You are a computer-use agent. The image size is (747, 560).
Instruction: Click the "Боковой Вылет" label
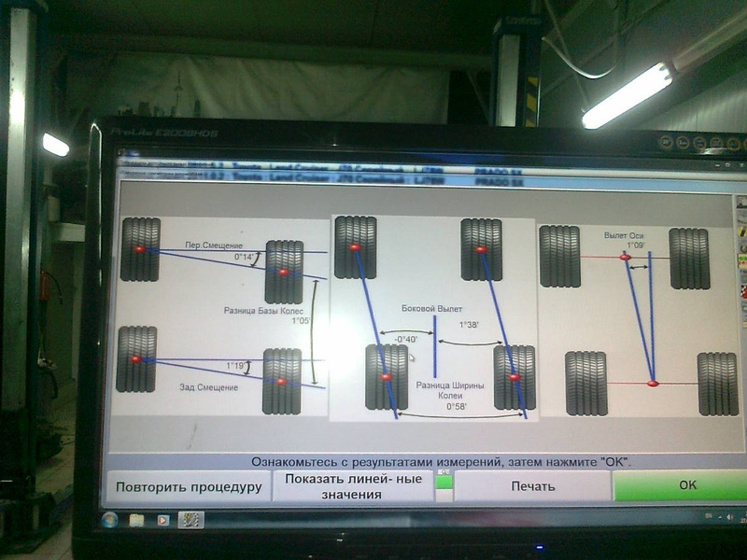(x=431, y=309)
